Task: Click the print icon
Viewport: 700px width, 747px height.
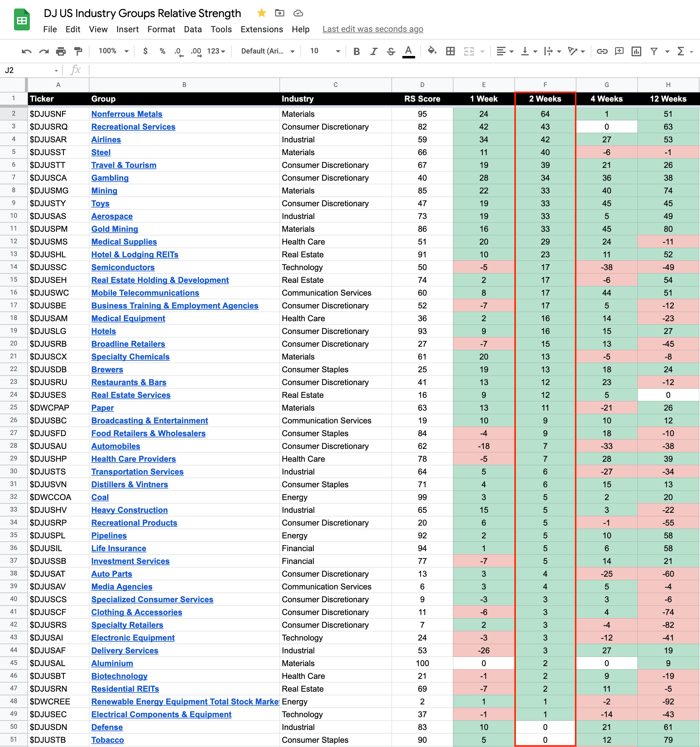Action: click(x=61, y=51)
